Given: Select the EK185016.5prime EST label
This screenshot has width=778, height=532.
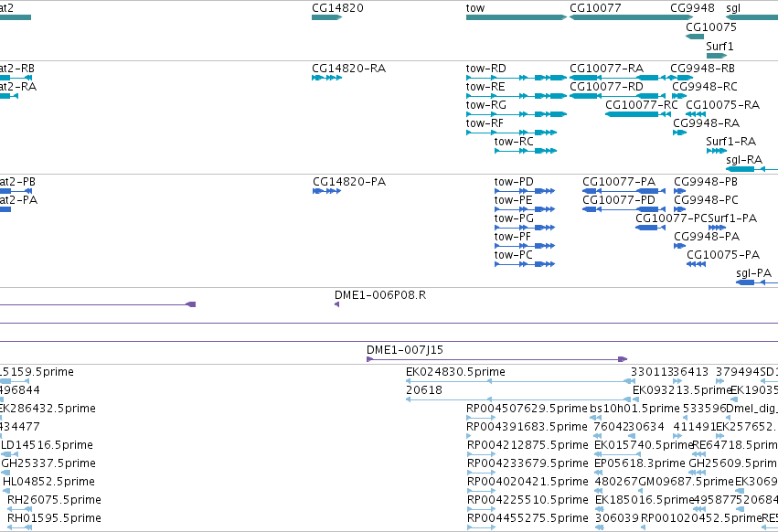Looking at the screenshot, I should click(644, 501).
